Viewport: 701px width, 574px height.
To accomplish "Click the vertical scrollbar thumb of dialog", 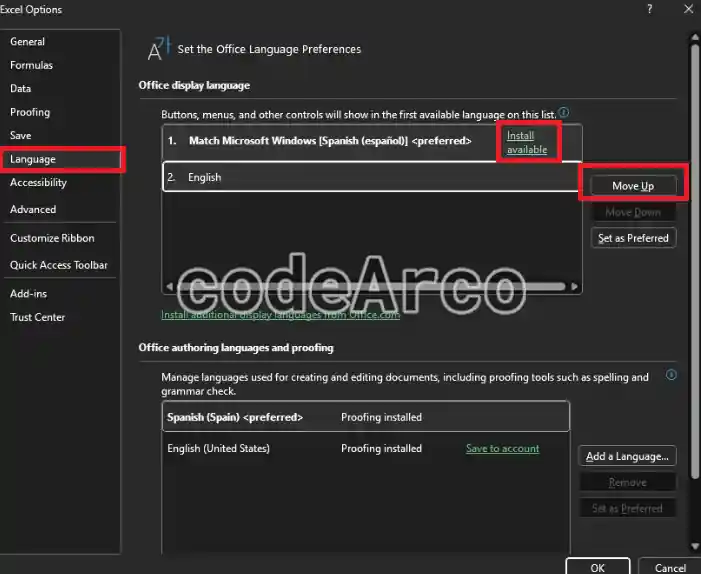I will [695, 262].
